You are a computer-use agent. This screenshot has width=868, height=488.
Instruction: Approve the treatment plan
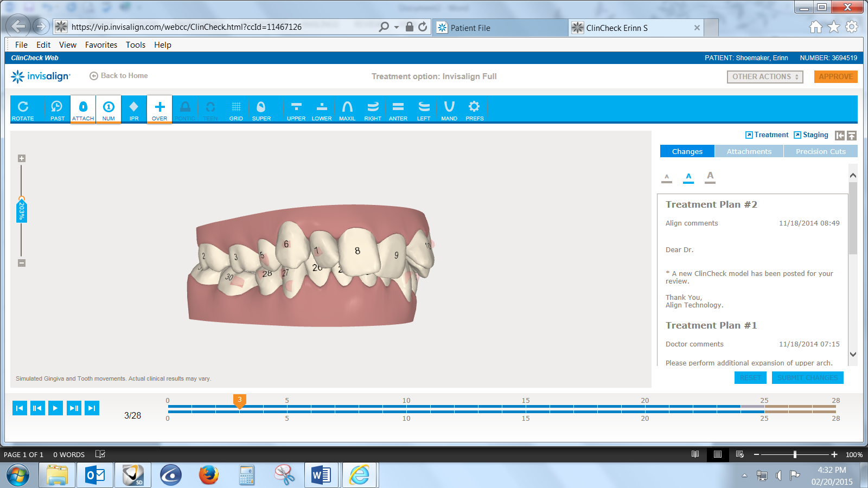point(835,76)
